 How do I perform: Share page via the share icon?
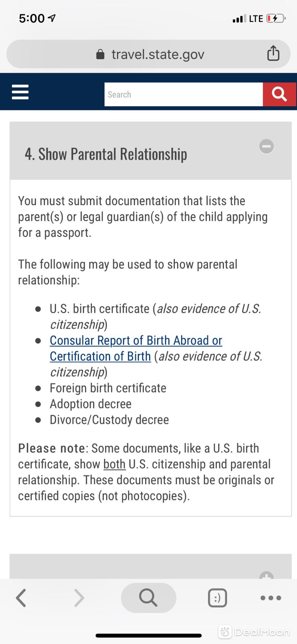click(x=273, y=53)
